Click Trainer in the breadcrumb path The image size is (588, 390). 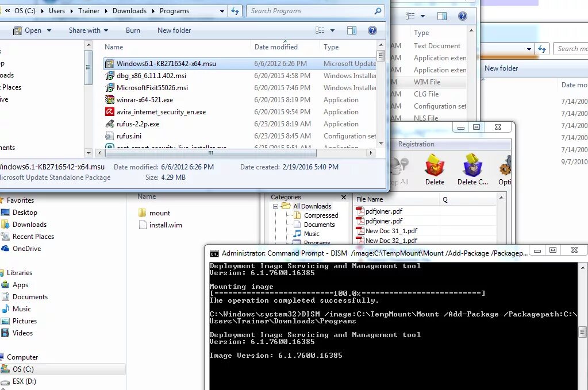(89, 11)
